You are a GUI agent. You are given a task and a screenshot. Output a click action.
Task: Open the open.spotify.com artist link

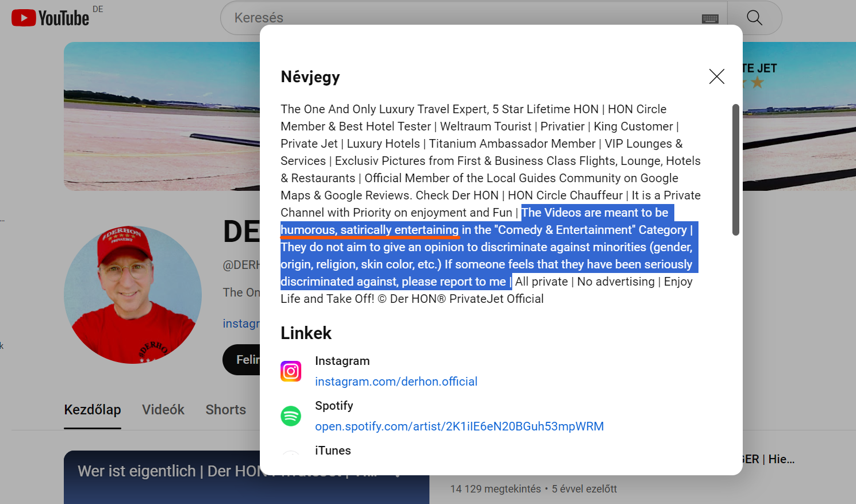point(459,426)
